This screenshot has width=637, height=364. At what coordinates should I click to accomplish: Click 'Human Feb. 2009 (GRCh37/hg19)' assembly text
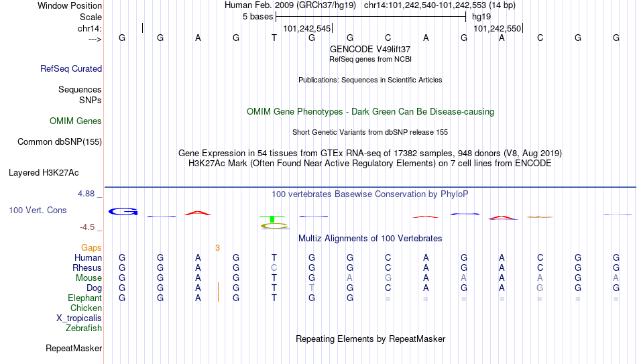click(x=290, y=5)
